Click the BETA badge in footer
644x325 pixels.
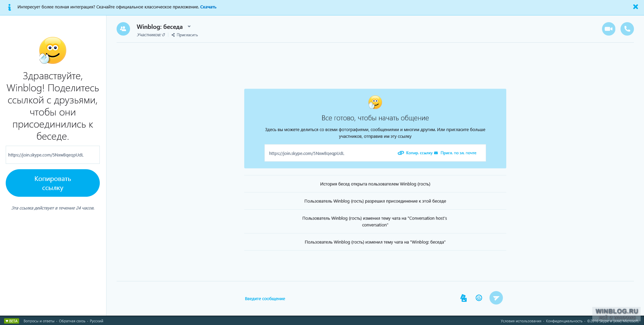pyautogui.click(x=11, y=321)
